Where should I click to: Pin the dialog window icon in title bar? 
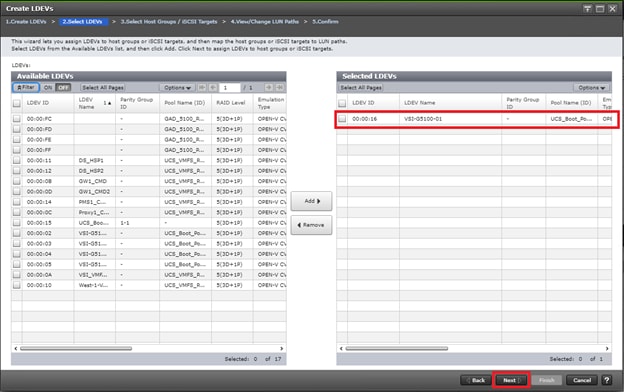587,9
